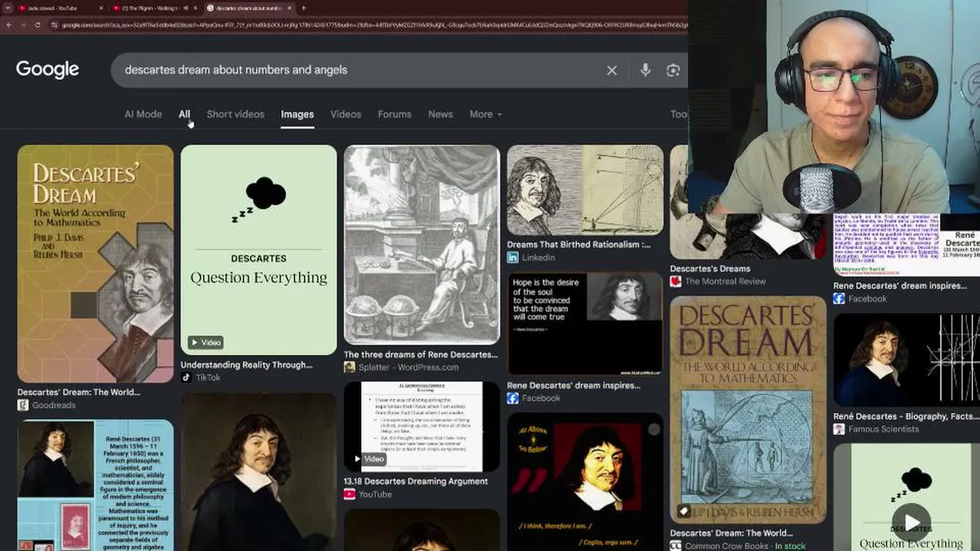Reload the current page
The width and height of the screenshot is (980, 551).
click(38, 25)
